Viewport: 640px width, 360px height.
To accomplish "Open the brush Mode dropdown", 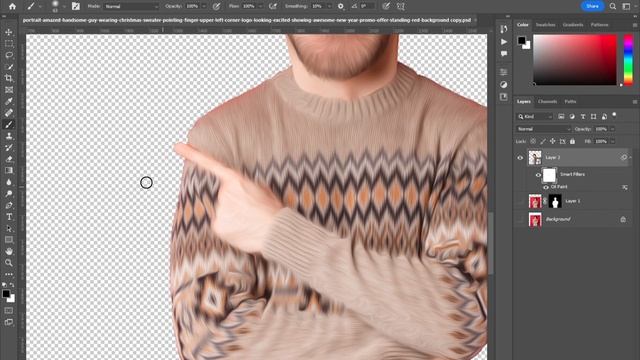I will (x=131, y=7).
